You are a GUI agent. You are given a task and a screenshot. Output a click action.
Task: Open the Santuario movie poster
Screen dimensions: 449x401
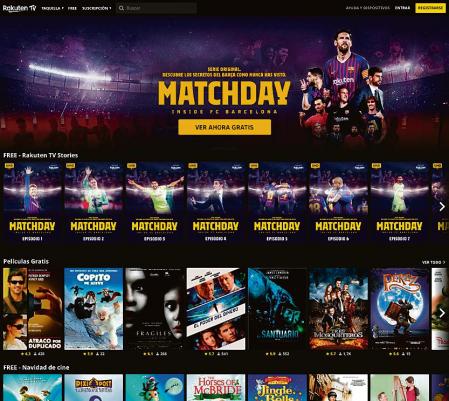(x=277, y=309)
